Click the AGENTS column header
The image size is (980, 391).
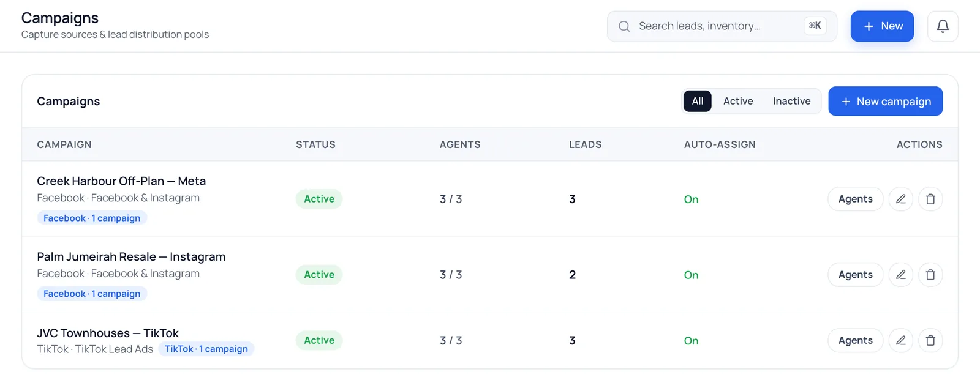coord(460,144)
